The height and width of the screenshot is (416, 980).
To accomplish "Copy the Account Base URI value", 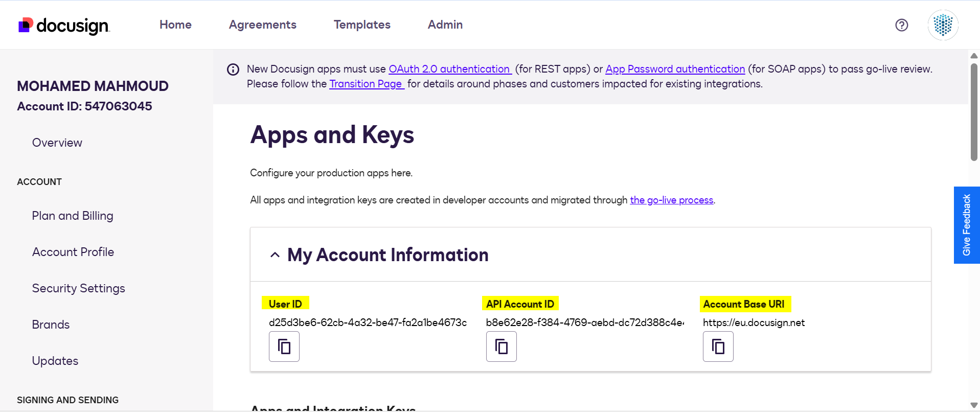I will pos(718,346).
